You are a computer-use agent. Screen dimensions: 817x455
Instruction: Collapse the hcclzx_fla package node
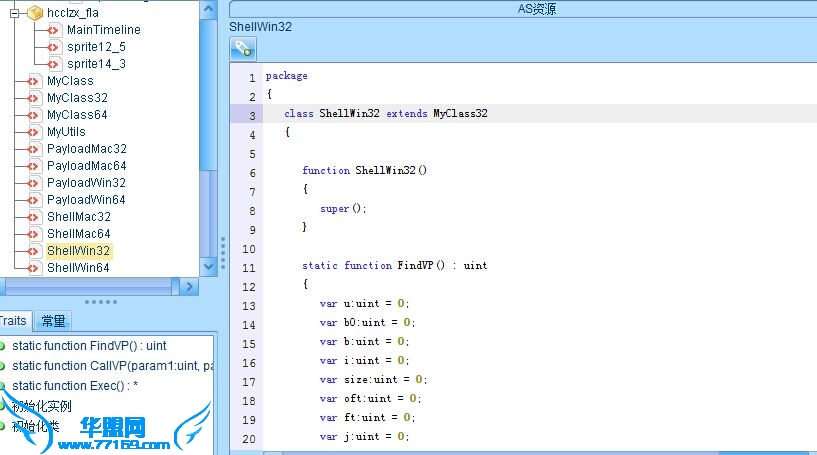(x=14, y=13)
